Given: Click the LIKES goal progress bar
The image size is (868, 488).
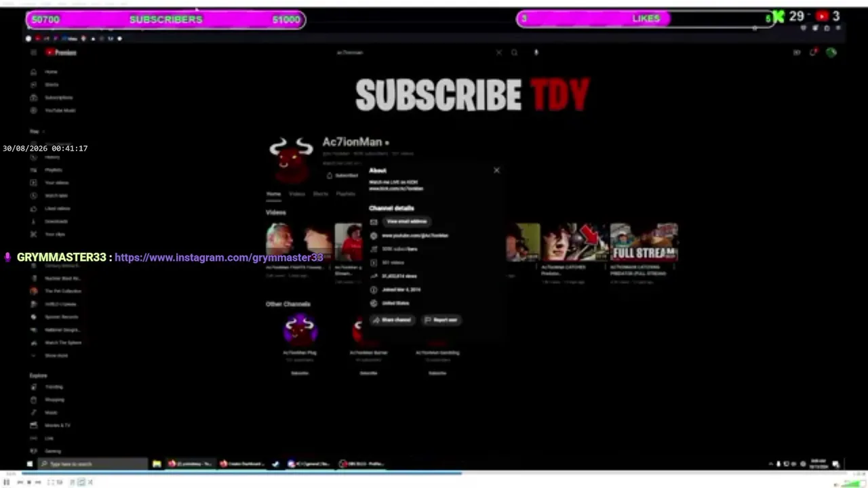Looking at the screenshot, I should pos(645,19).
